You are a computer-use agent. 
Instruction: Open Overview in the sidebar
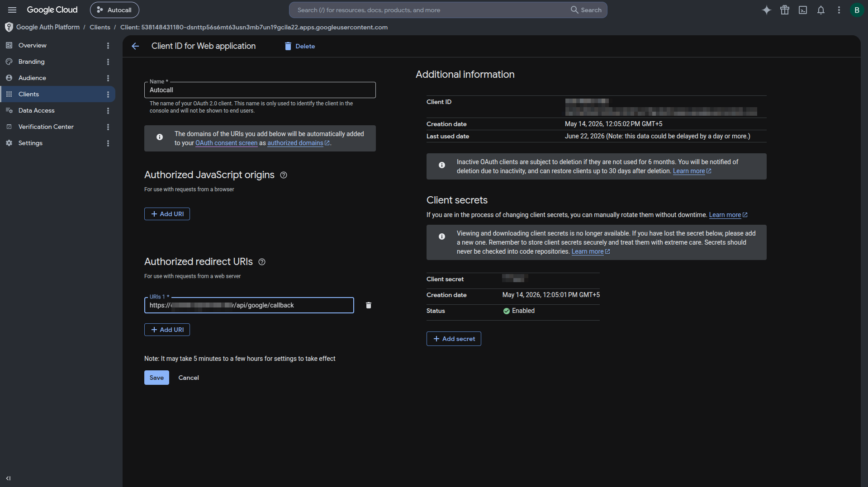pyautogui.click(x=32, y=45)
